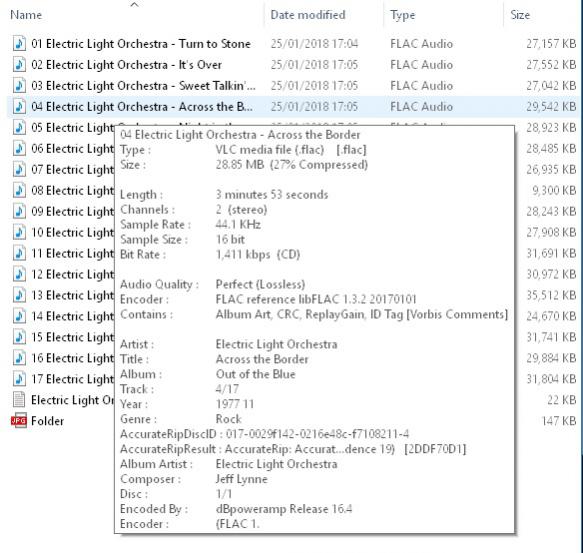Viewport: 583px width, 553px height.
Task: Select file 01 Electric Light Orchestra - Turn to Stone
Action: [x=141, y=44]
